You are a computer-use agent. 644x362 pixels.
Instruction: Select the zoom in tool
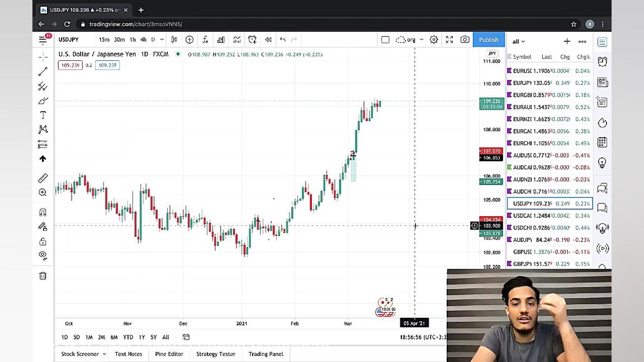tap(42, 193)
